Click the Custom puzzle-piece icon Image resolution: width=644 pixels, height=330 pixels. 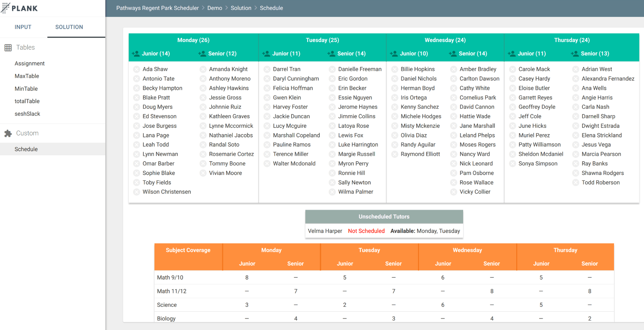(x=8, y=133)
